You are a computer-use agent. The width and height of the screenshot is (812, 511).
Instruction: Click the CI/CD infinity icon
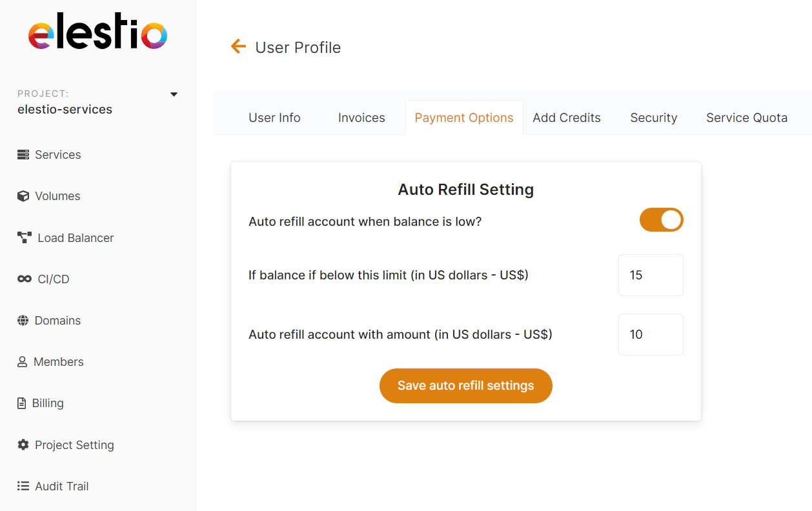pos(24,279)
